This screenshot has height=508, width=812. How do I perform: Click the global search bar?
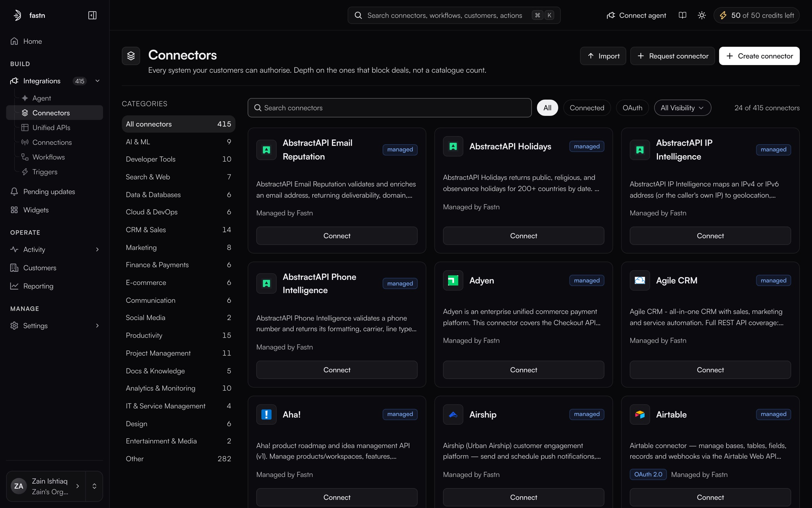pyautogui.click(x=454, y=15)
